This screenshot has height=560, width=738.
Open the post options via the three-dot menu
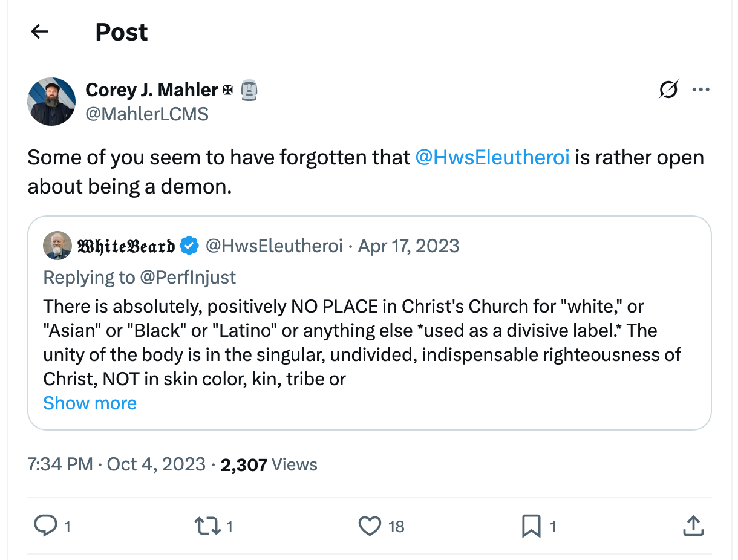(701, 89)
